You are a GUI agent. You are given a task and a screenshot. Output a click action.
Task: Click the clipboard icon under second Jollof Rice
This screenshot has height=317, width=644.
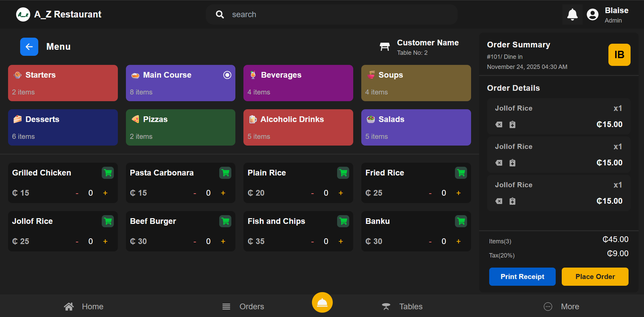[x=512, y=163]
